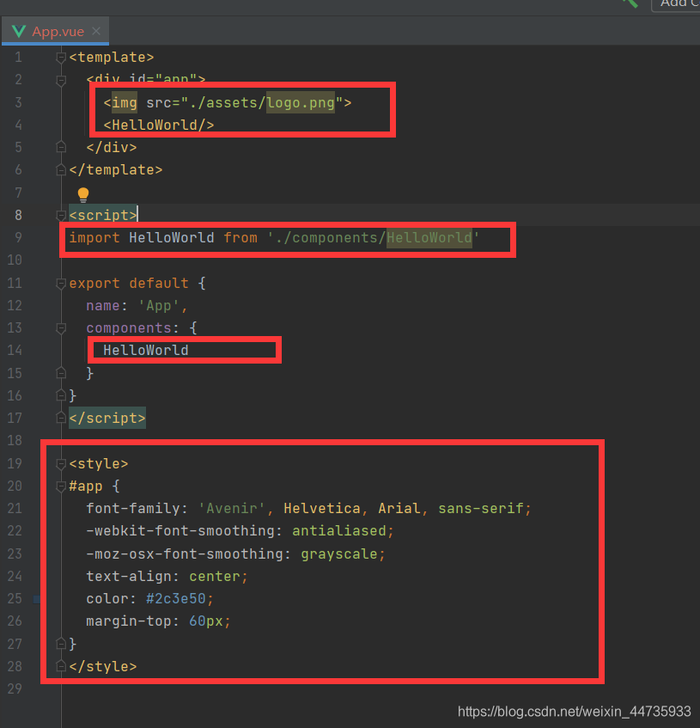Image resolution: width=700 pixels, height=728 pixels.
Task: Click the name property key on line 12
Action: pos(103,306)
